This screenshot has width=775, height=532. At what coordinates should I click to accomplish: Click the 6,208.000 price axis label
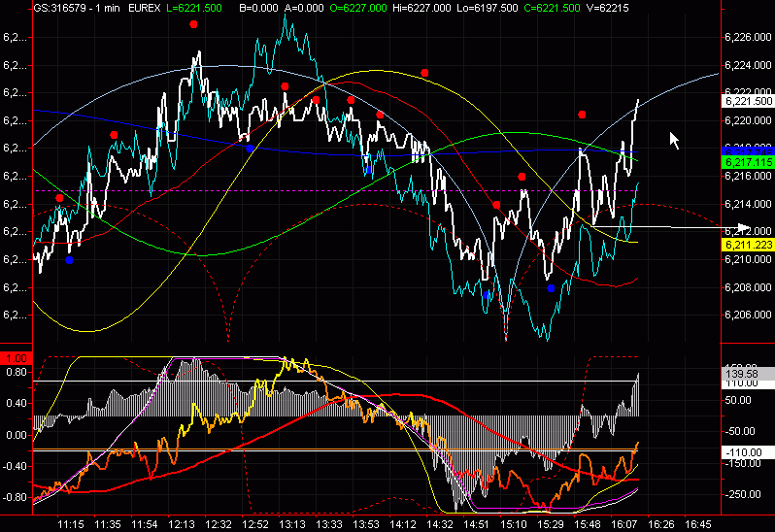[x=748, y=287]
